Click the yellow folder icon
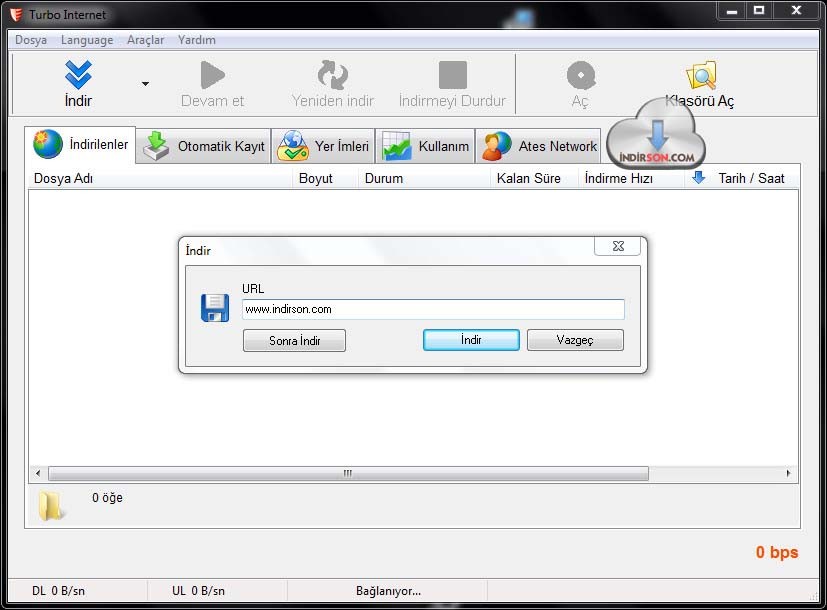This screenshot has width=827, height=610. pos(51,506)
